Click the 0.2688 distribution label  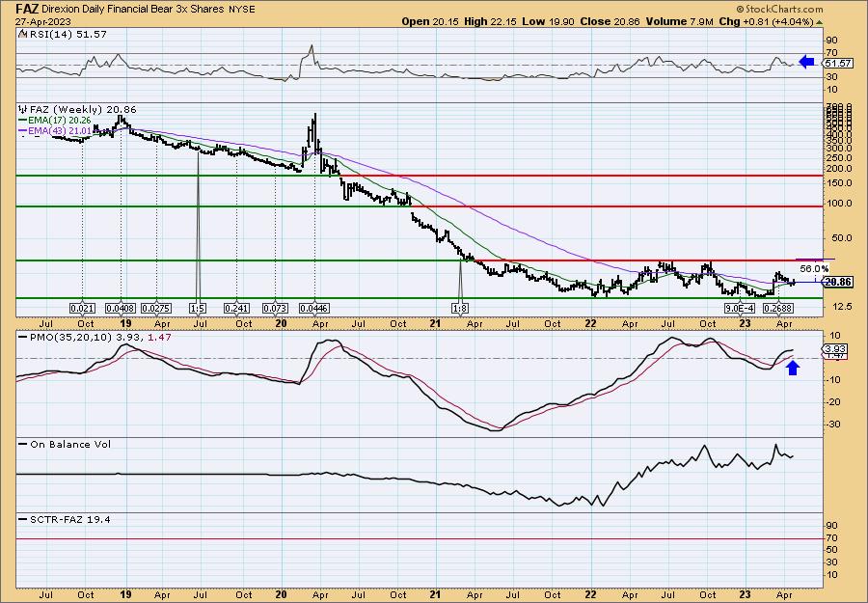(779, 308)
